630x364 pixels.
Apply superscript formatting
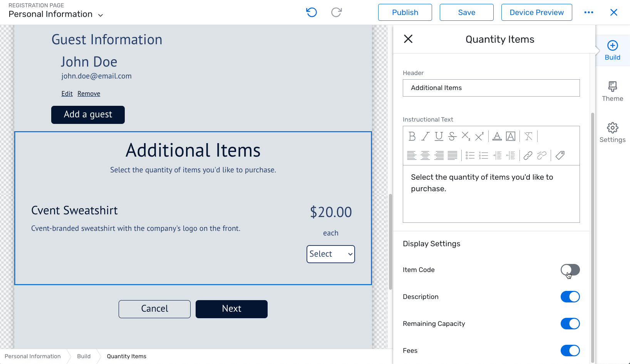coord(479,136)
